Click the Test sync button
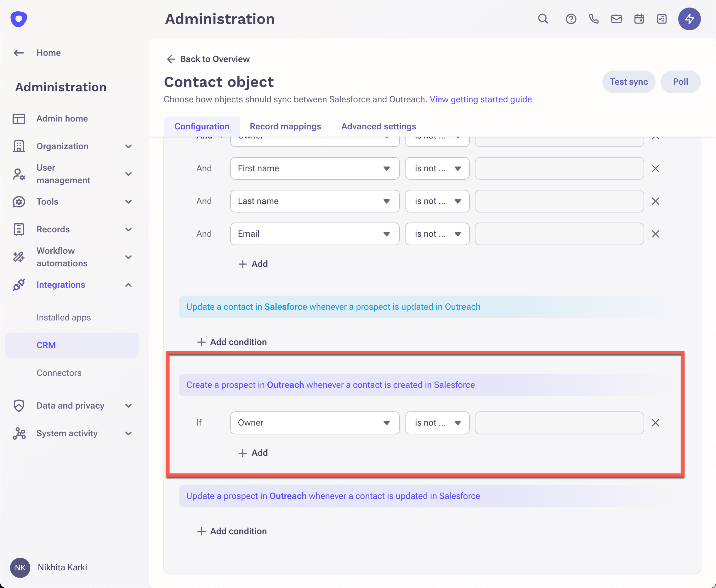This screenshot has width=716, height=588. point(628,82)
